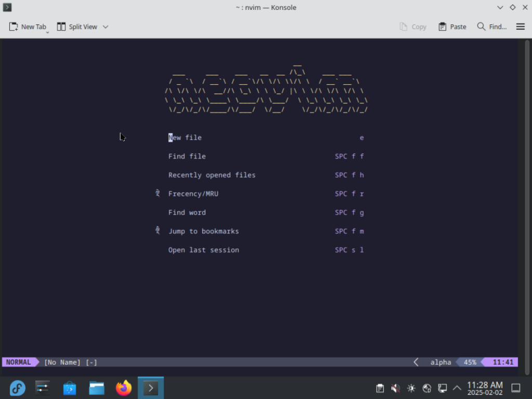The width and height of the screenshot is (532, 399).
Task: Open the Dolphin file manager icon
Action: tap(97, 388)
